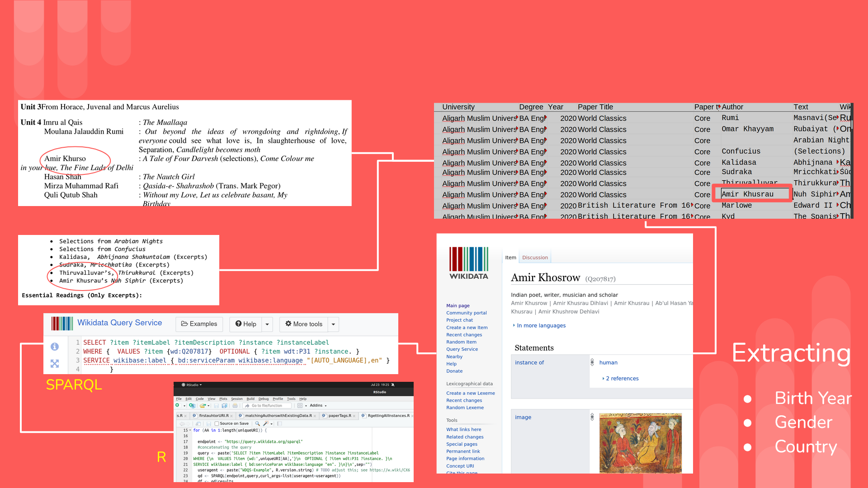Image resolution: width=868 pixels, height=488 pixels.
Task: Click the Examples button
Action: (199, 324)
